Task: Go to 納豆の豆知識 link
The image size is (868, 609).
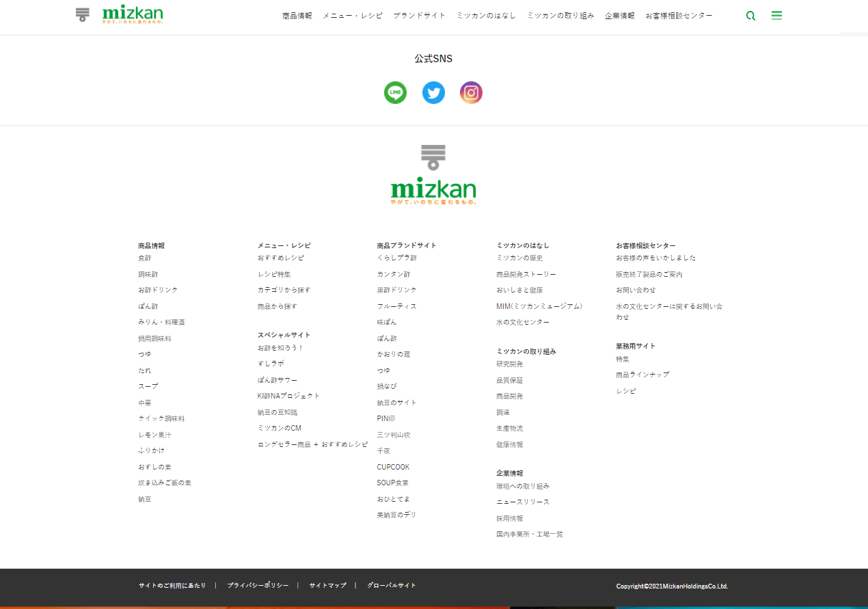Action: [277, 412]
